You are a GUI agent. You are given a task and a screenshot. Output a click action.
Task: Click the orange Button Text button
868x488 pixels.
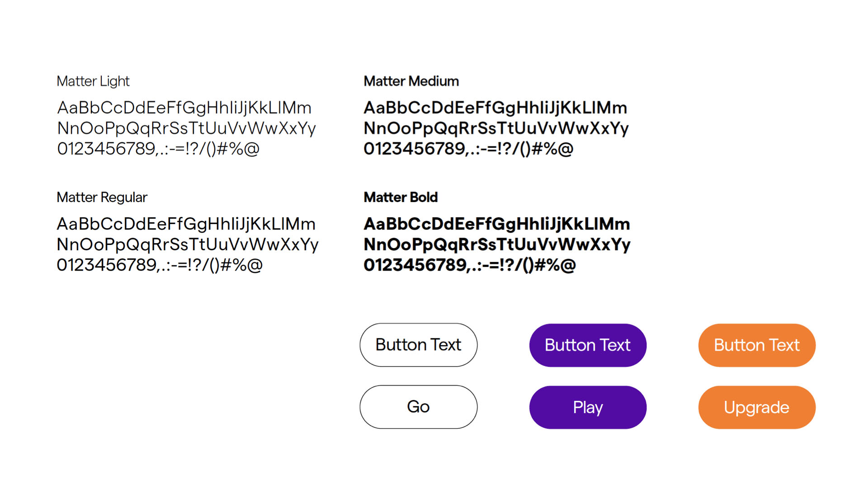(x=757, y=345)
